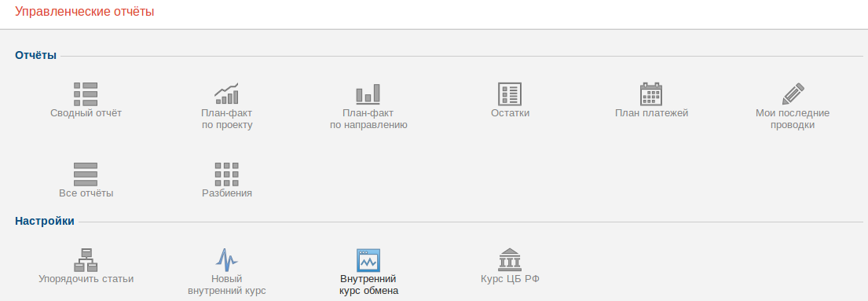Viewport: 868px width, 301px height.
Task: Follow the Сводный отчёт text link
Action: click(x=86, y=113)
